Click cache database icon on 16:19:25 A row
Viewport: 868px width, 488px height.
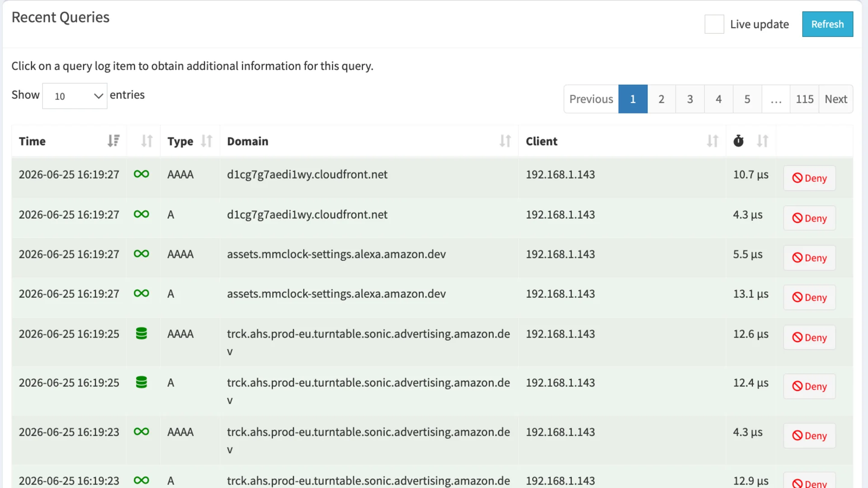pyautogui.click(x=142, y=382)
